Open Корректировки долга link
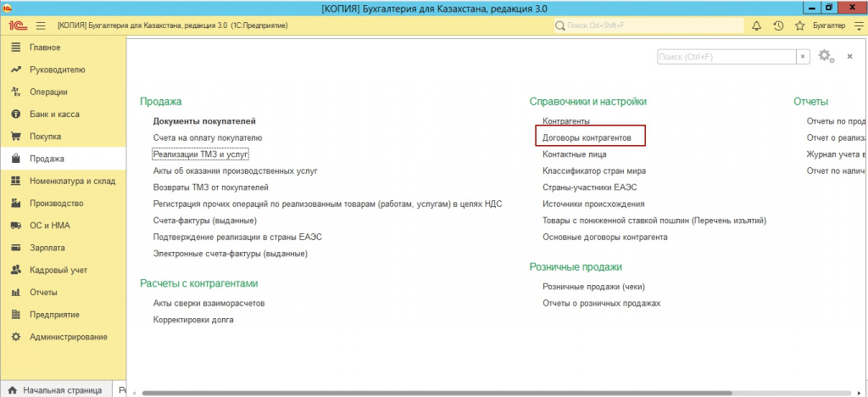Screen dimensions: 868x397 point(193,320)
